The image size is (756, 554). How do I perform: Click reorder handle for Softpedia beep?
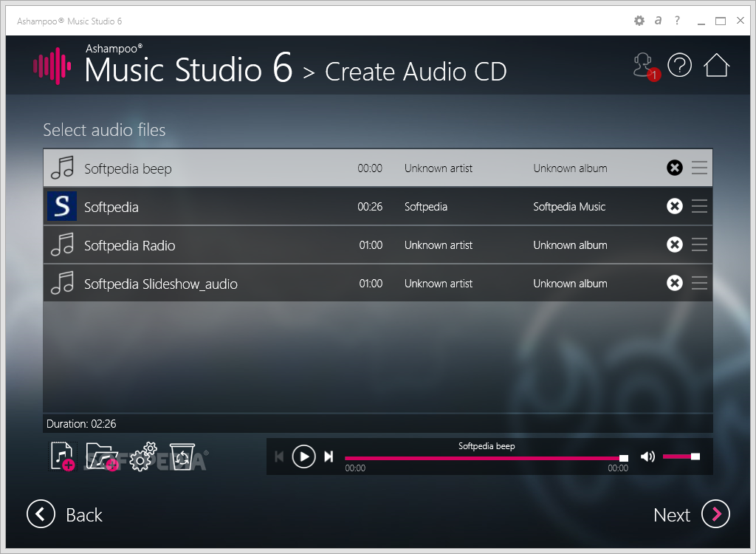click(700, 168)
